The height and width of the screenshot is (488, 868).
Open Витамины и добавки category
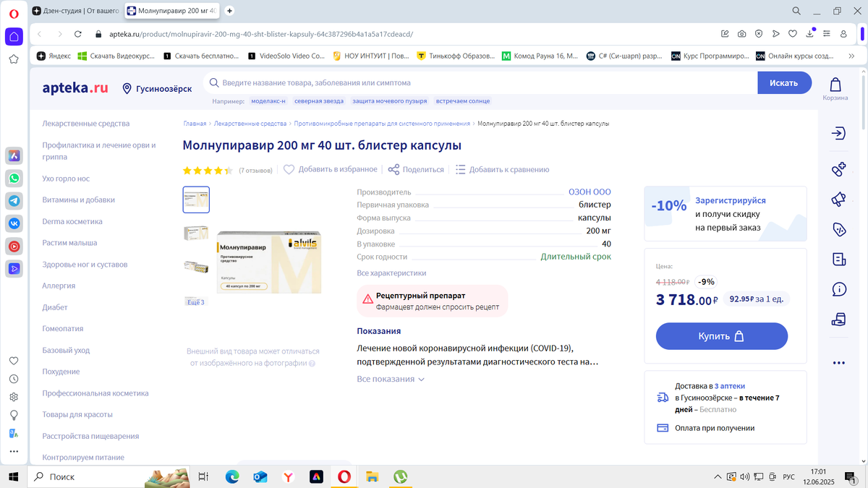click(x=78, y=200)
